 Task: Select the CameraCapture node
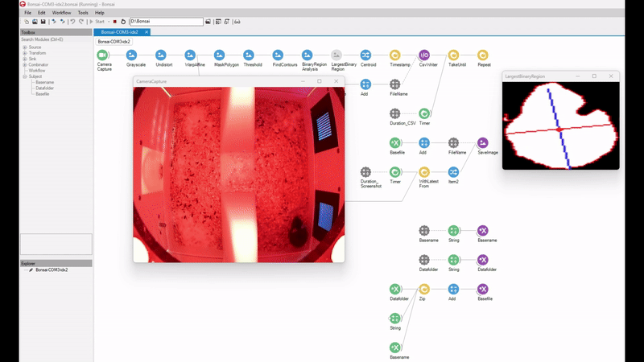point(102,55)
